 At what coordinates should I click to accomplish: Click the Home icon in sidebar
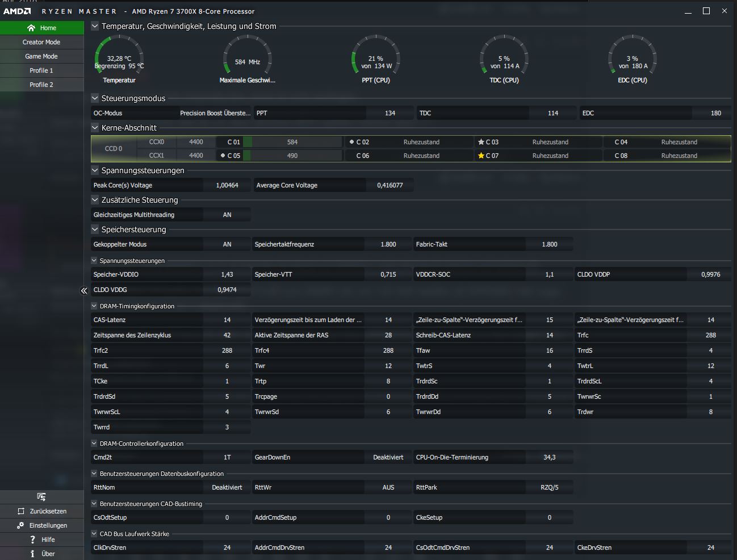[x=31, y=28]
